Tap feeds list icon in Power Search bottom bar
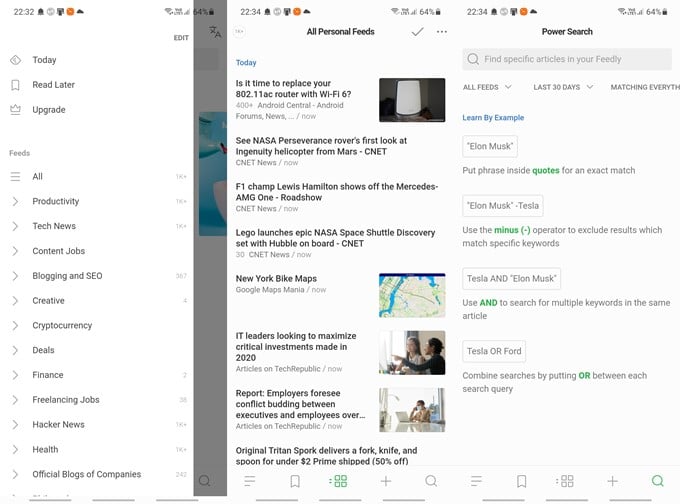This screenshot has width=680, height=504. (476, 481)
